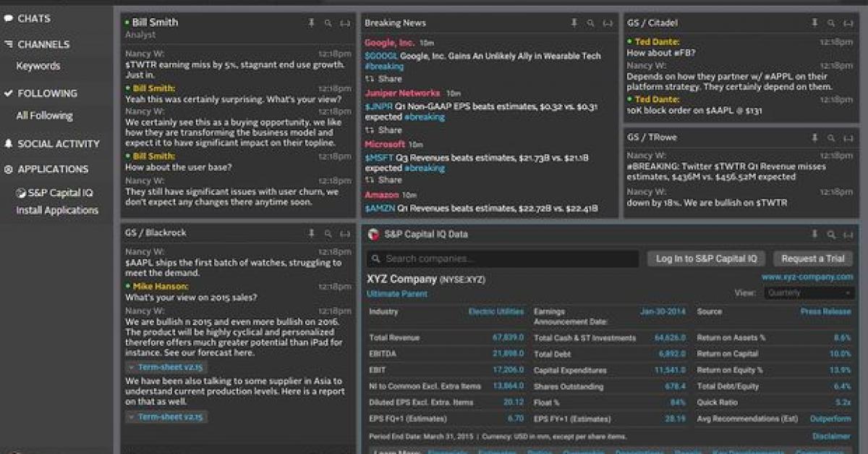Choose Install Applications in the sidebar

(57, 210)
